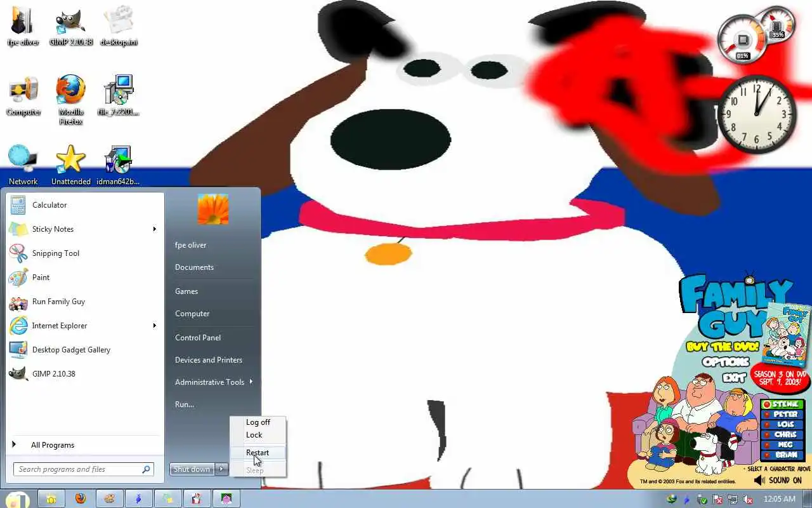Click Safely Remove Hardware tray icon
Viewport: 812px width, 508px height.
(702, 499)
